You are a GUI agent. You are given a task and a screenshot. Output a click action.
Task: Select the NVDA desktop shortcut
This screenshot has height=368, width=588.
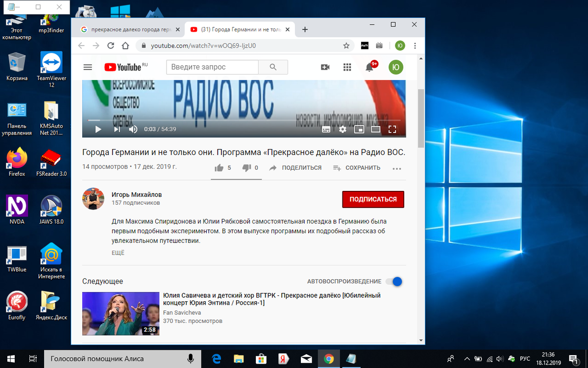(17, 210)
